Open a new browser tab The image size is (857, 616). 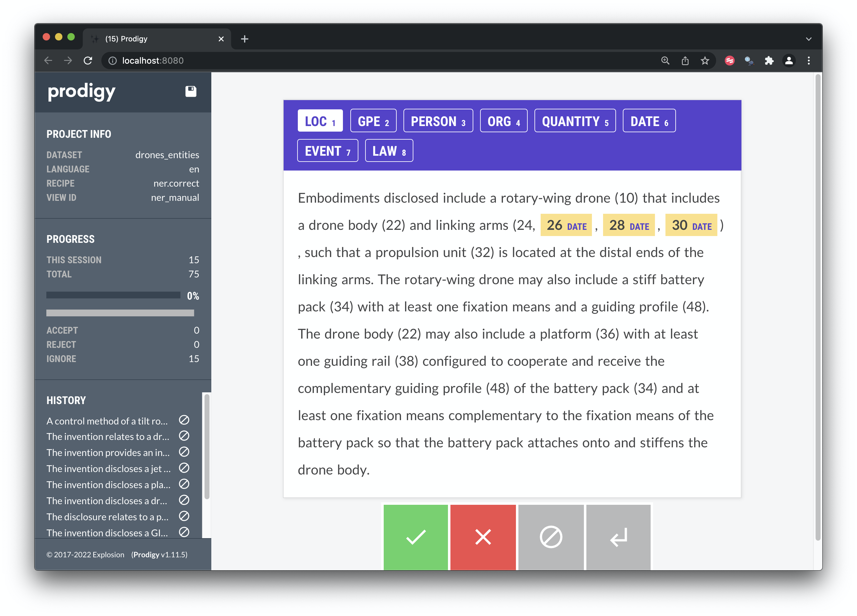tap(244, 39)
